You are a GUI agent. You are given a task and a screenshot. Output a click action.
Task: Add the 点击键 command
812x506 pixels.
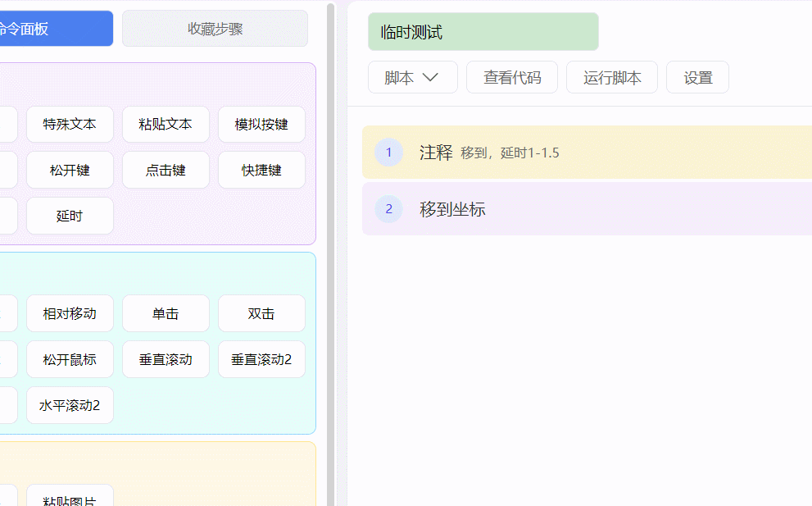coord(166,170)
